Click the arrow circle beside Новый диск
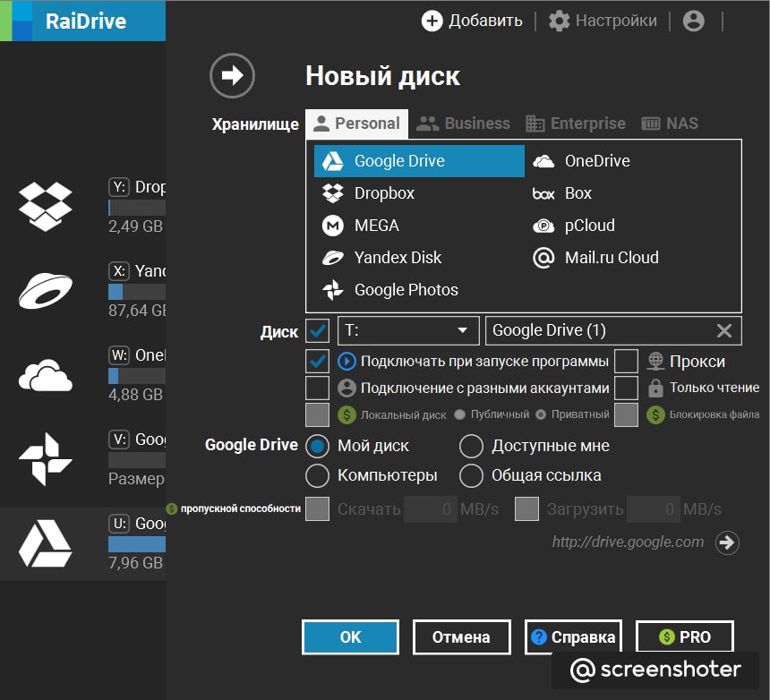 pyautogui.click(x=232, y=75)
